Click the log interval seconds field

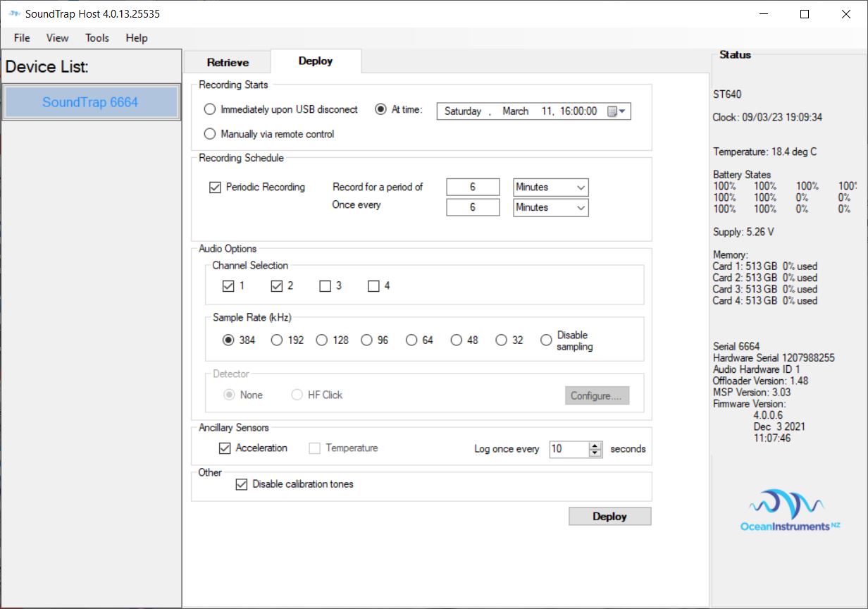569,449
